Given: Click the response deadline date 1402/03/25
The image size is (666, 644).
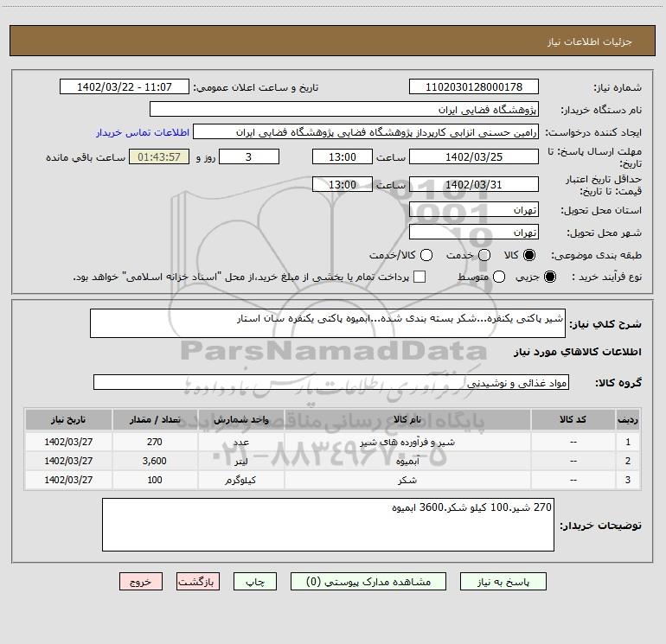Looking at the screenshot, I should (474, 156).
